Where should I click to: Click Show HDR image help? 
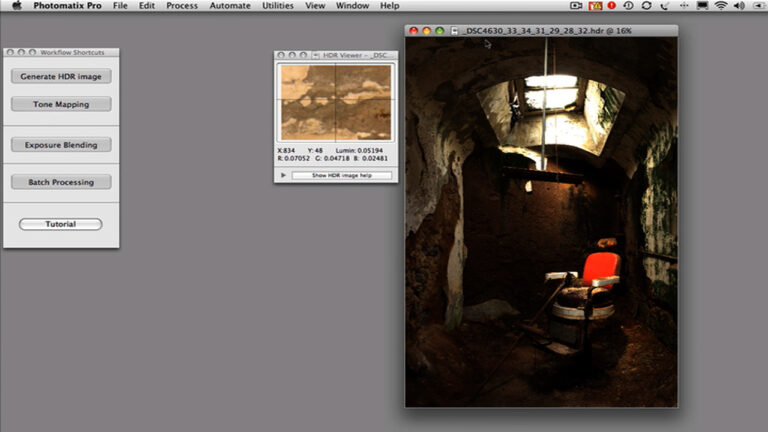tap(341, 175)
